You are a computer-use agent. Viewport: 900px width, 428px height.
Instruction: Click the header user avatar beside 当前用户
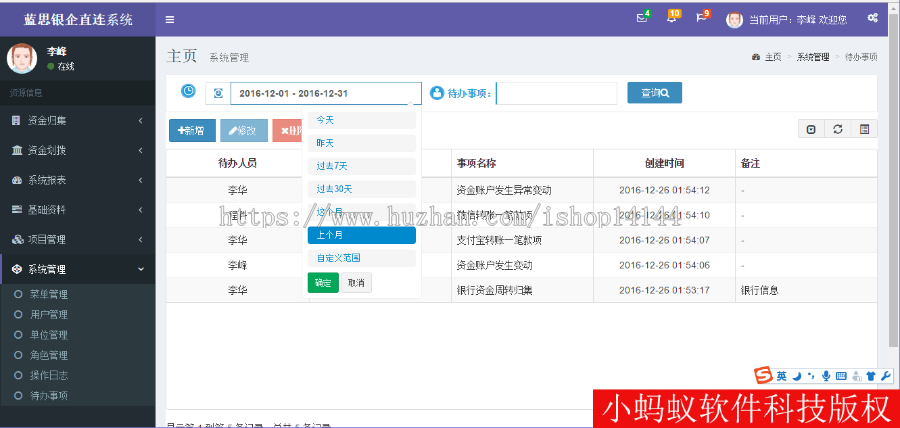tap(734, 20)
